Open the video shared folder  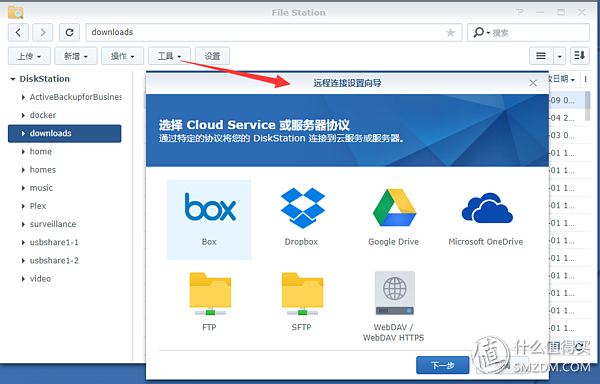coord(40,279)
